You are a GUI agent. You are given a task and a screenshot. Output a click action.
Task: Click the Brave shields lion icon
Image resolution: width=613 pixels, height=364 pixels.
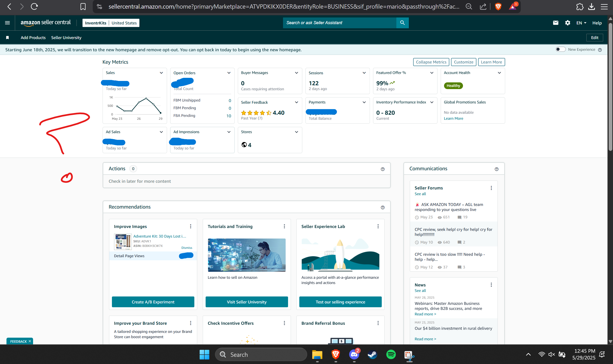tap(498, 6)
